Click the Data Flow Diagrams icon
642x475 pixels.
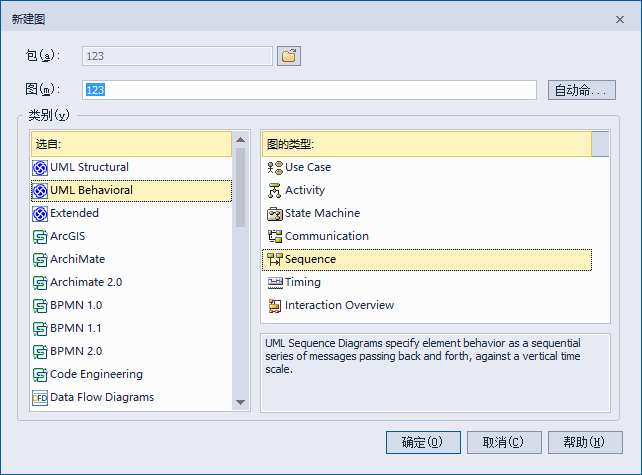click(40, 397)
